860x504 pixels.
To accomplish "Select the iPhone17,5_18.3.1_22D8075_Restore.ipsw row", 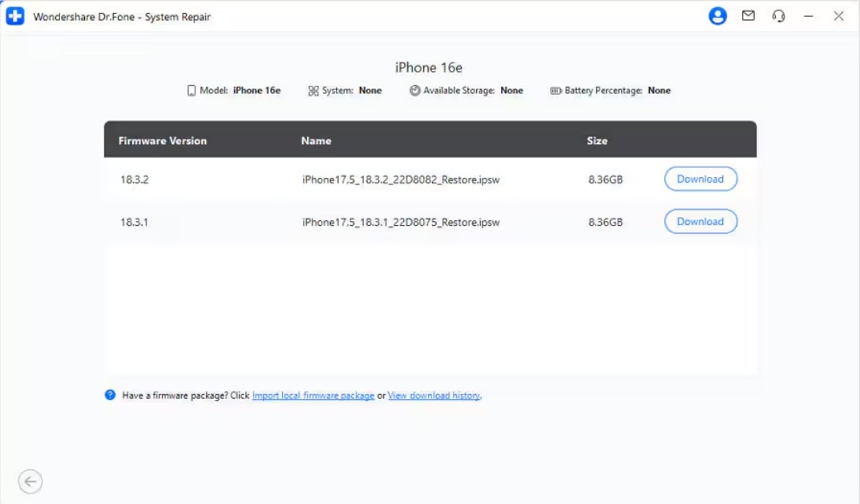I will (401, 222).
